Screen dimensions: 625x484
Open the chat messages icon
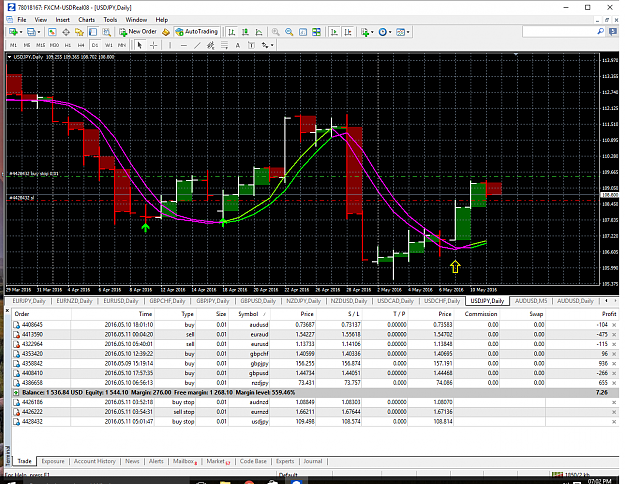tap(613, 32)
